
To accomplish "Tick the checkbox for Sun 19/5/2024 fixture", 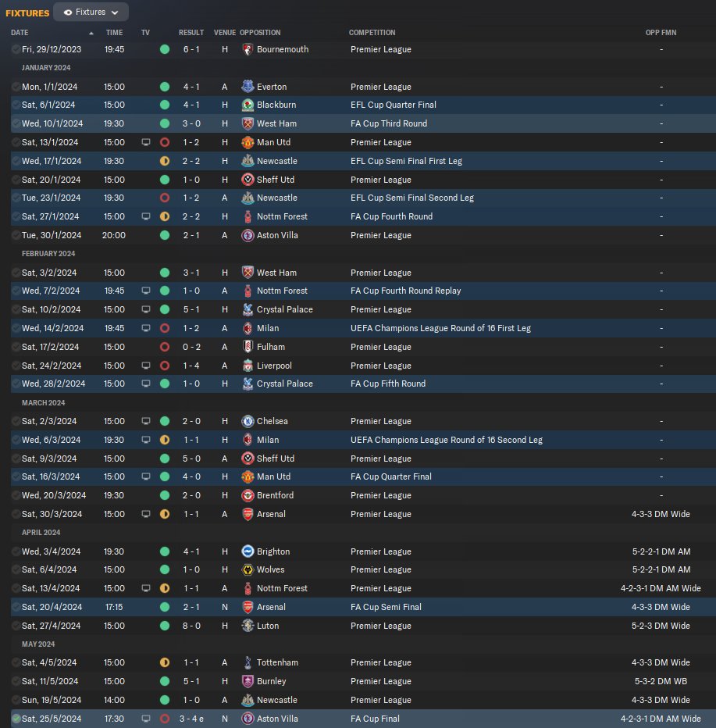I will click(16, 700).
